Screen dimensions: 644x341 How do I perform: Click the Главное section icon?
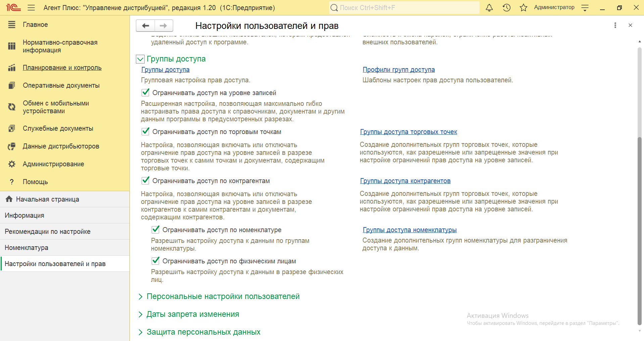tap(12, 25)
